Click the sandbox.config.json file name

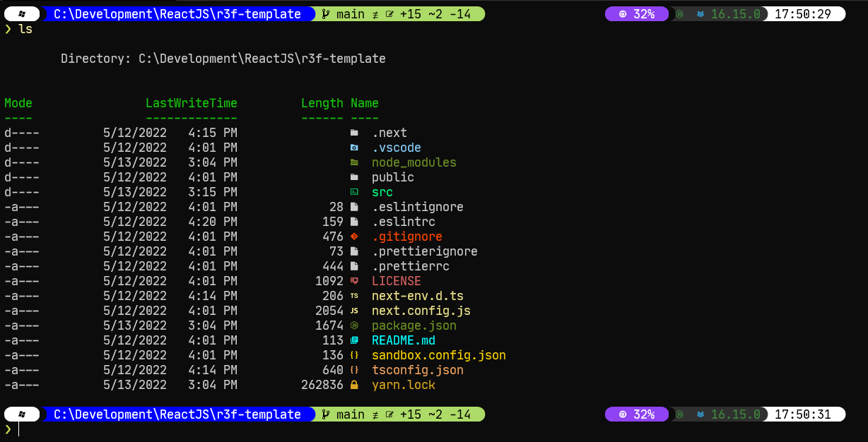(438, 355)
